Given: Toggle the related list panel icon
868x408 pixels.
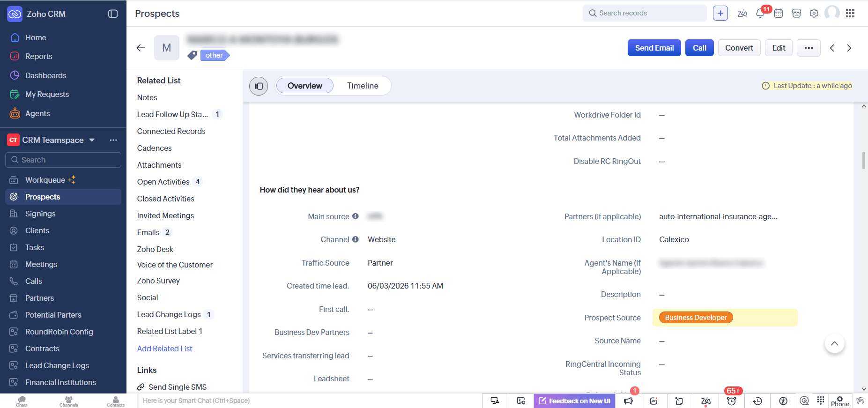Looking at the screenshot, I should 259,86.
